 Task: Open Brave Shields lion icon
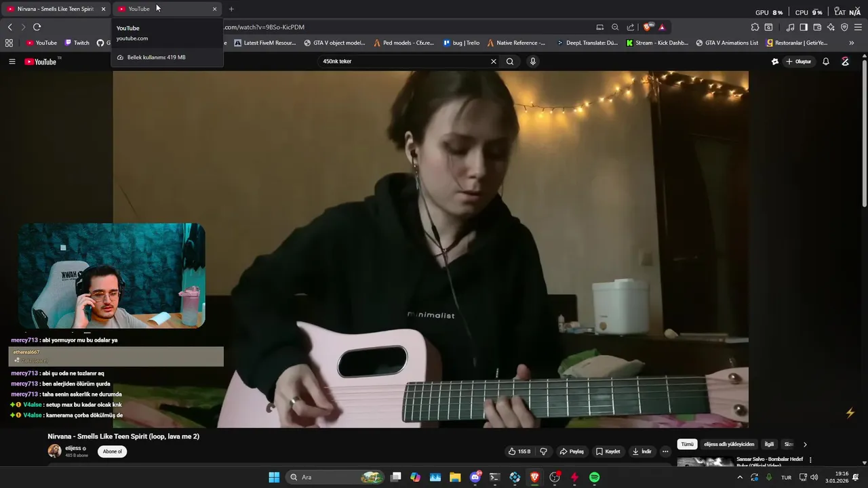648,27
